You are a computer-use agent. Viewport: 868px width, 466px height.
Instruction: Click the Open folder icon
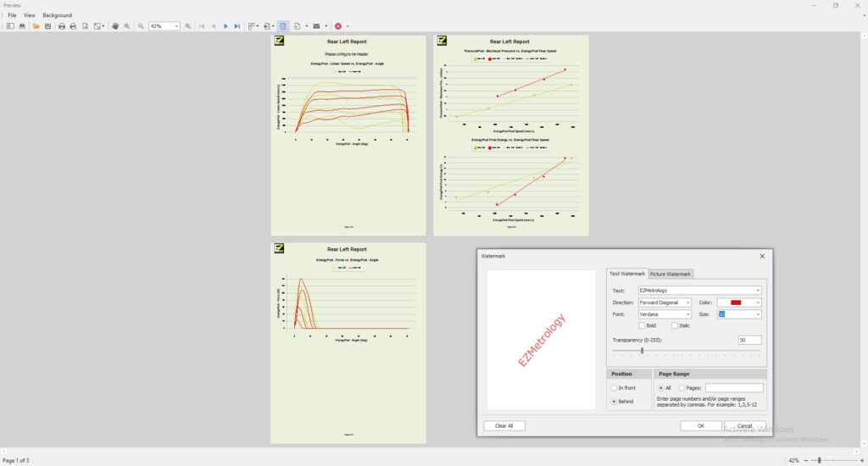pos(36,26)
